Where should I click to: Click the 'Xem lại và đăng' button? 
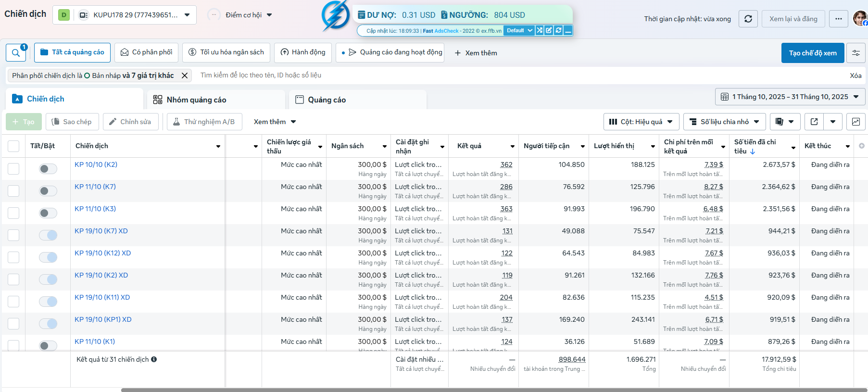click(793, 19)
